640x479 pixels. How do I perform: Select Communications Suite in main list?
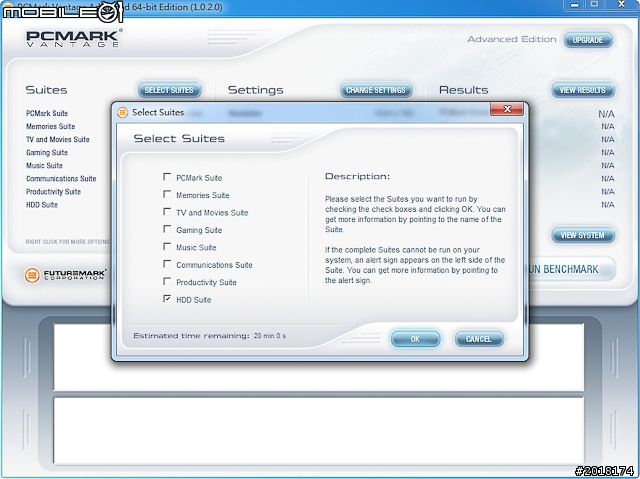pos(61,178)
